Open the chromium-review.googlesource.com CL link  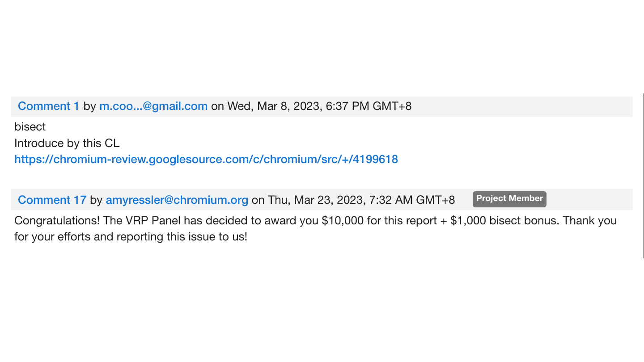click(206, 160)
